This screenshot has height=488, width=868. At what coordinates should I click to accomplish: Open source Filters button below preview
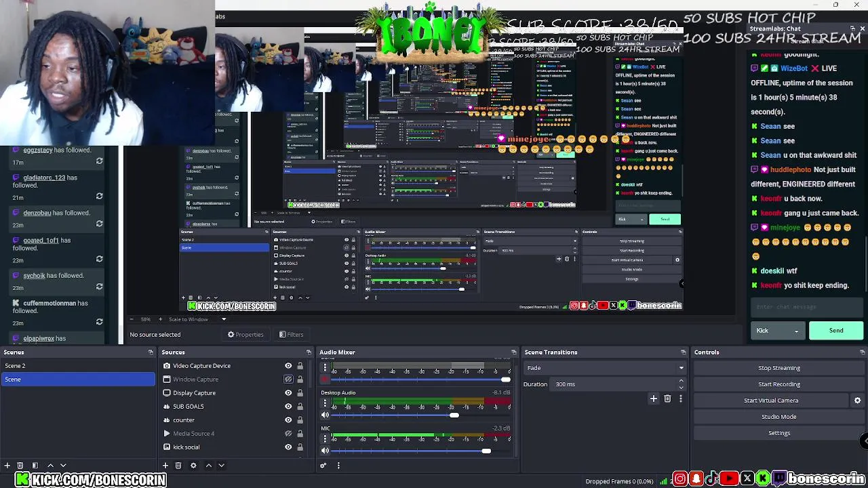click(291, 334)
